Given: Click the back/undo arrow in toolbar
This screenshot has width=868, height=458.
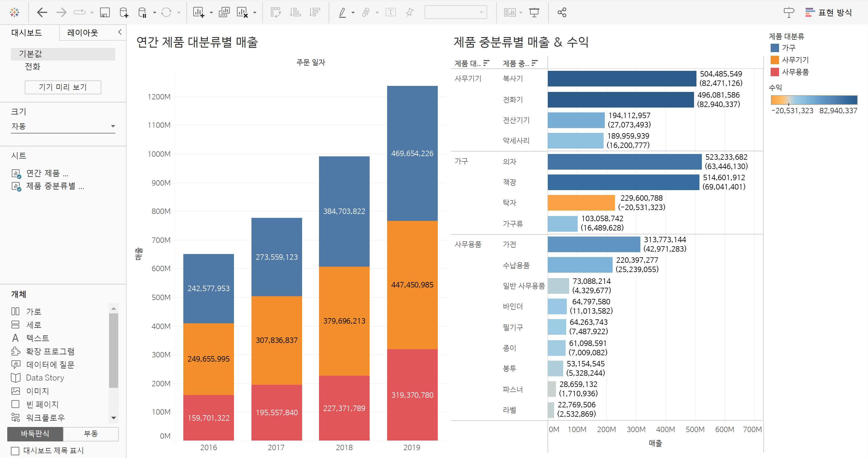Looking at the screenshot, I should 42,13.
